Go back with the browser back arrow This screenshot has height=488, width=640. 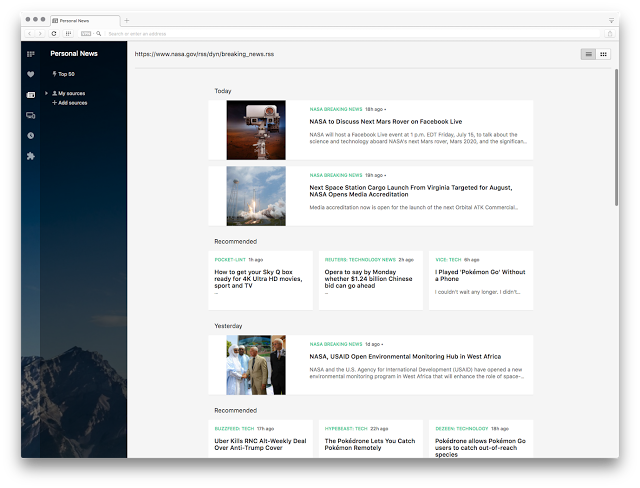tap(29, 33)
